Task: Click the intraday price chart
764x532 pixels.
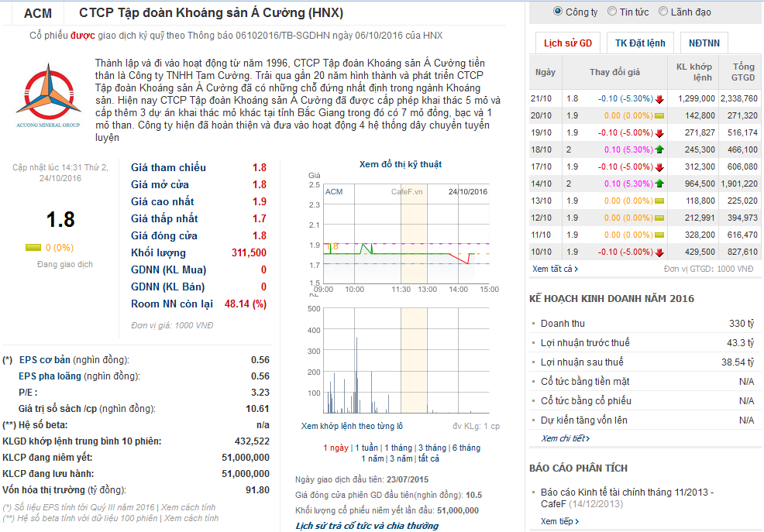Action: click(x=406, y=234)
